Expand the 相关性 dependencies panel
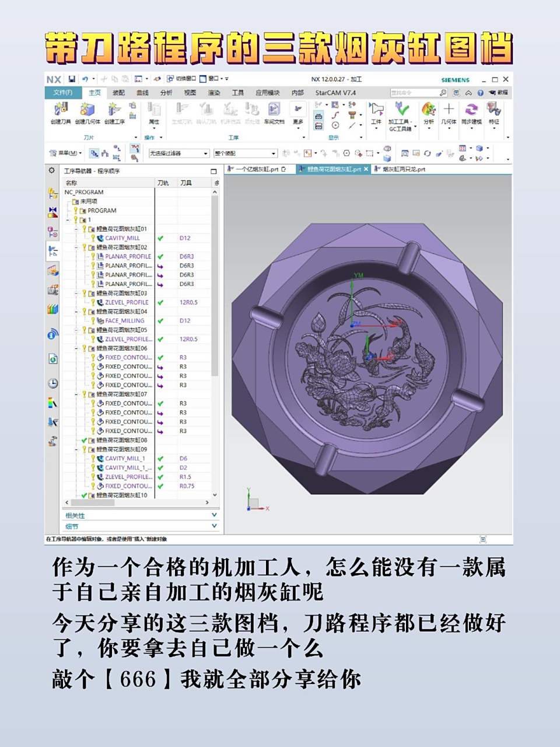 pos(214,515)
